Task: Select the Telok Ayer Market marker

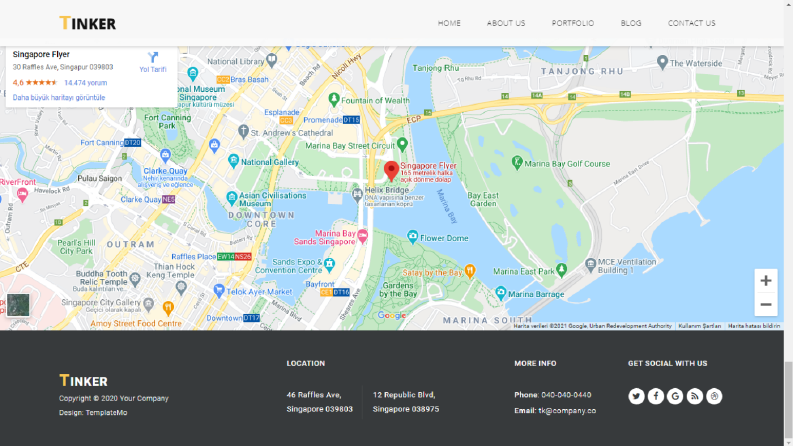Action: pos(218,290)
